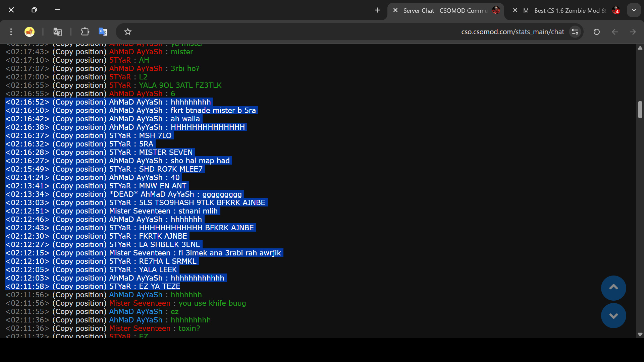
Task: Close the Server Chat tab
Action: pos(395,10)
